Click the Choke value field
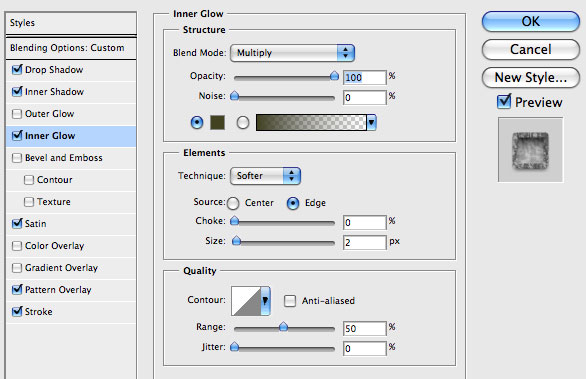 364,222
